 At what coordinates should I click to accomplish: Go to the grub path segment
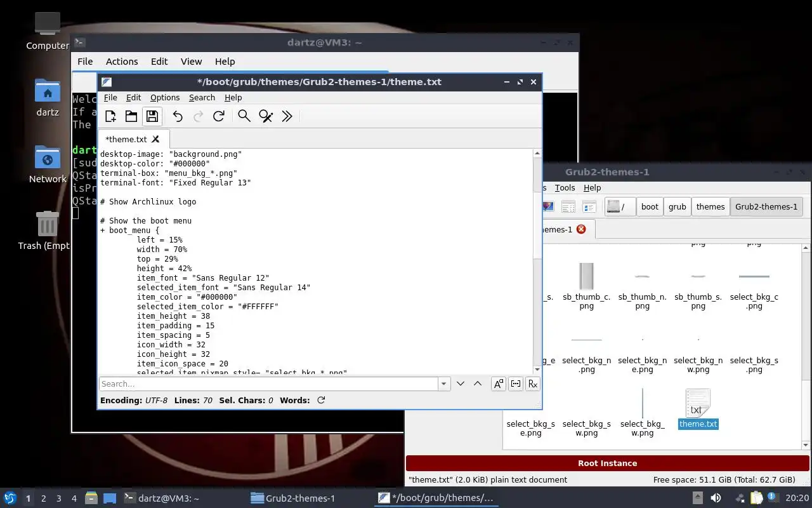677,206
